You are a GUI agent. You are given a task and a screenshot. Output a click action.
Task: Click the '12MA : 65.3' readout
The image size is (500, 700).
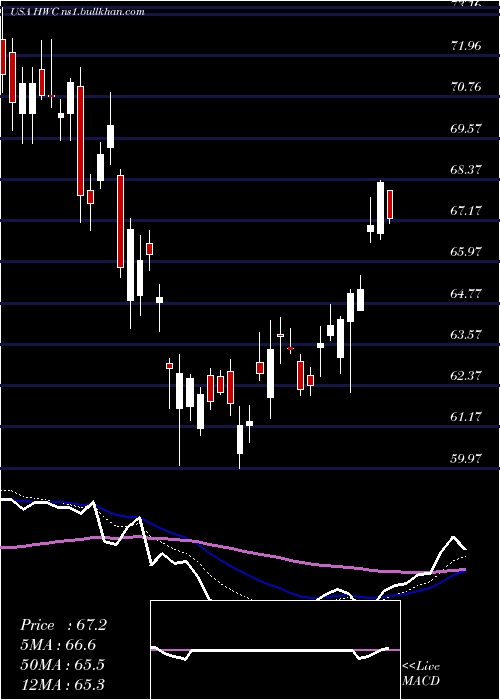(x=62, y=683)
